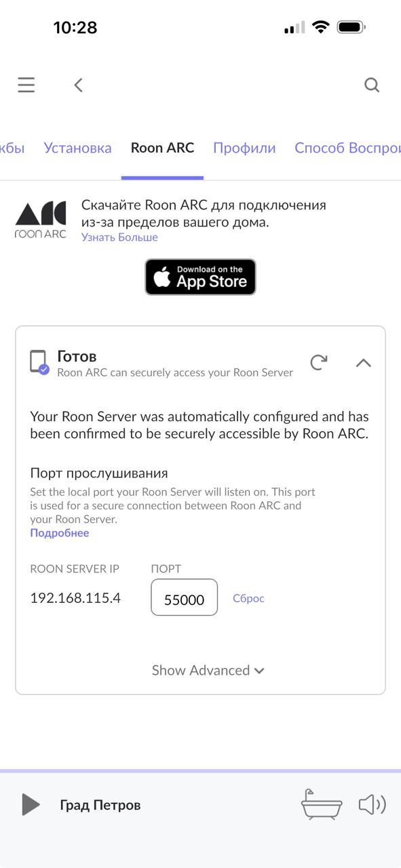
Task: Go back with the left arrow
Action: coord(78,85)
